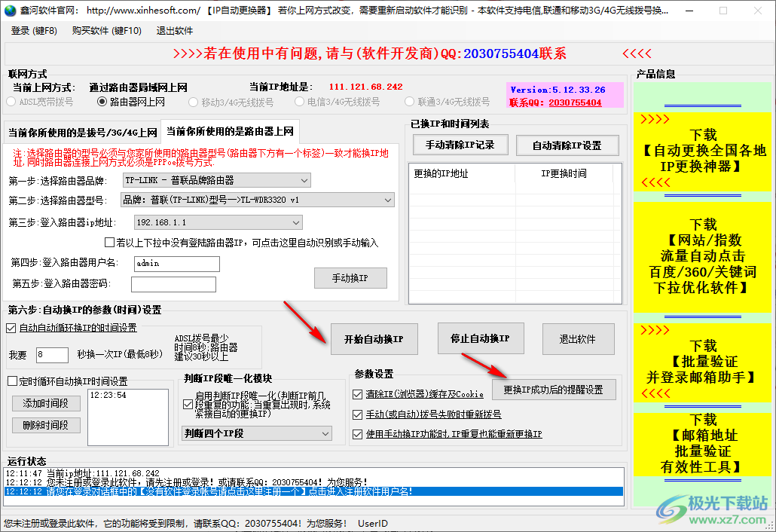Viewport: 776px width, 532px height.
Task: Toggle the 拨号失败时重新拨号 checkbox
Action: click(357, 414)
